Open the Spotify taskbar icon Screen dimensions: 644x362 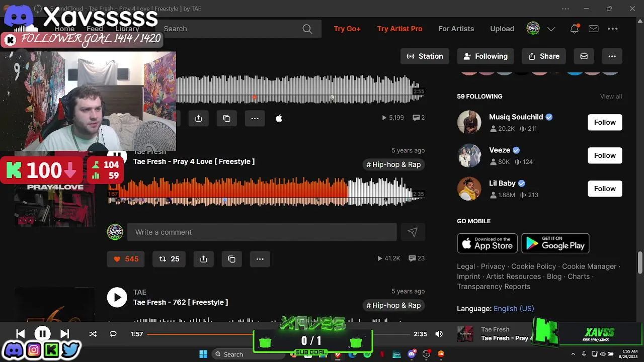click(x=367, y=354)
